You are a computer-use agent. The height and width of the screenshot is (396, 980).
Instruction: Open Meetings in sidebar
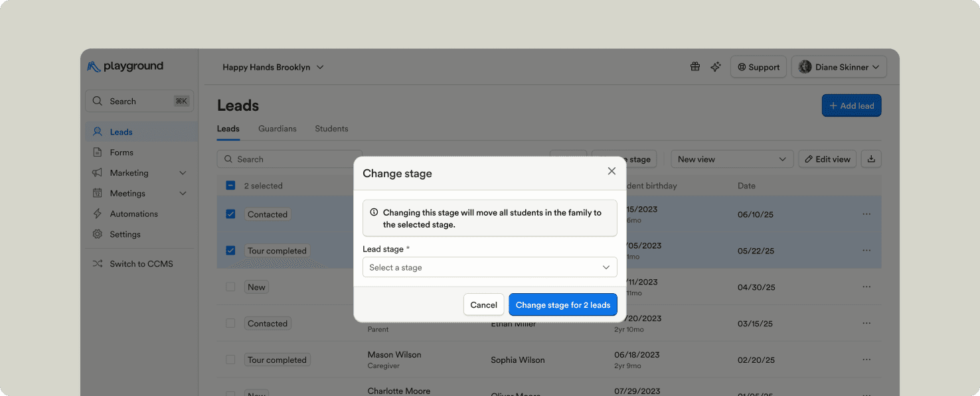pos(127,193)
